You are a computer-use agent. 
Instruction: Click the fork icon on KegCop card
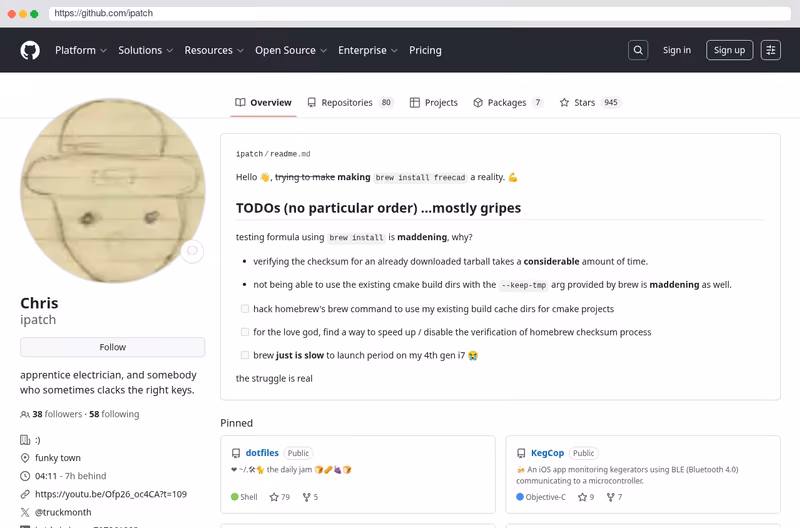(x=610, y=497)
